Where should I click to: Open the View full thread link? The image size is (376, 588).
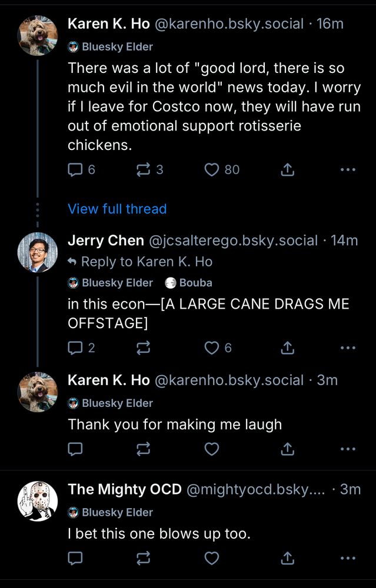pos(117,209)
